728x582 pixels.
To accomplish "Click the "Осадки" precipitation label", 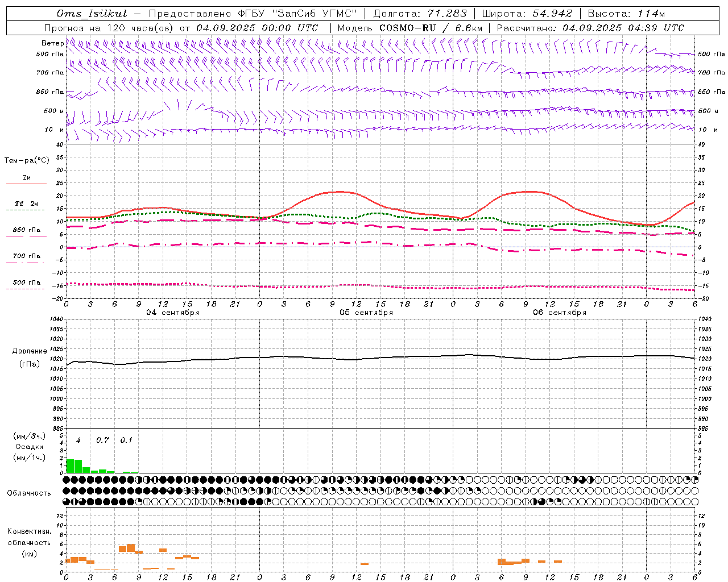I will click(x=30, y=447).
